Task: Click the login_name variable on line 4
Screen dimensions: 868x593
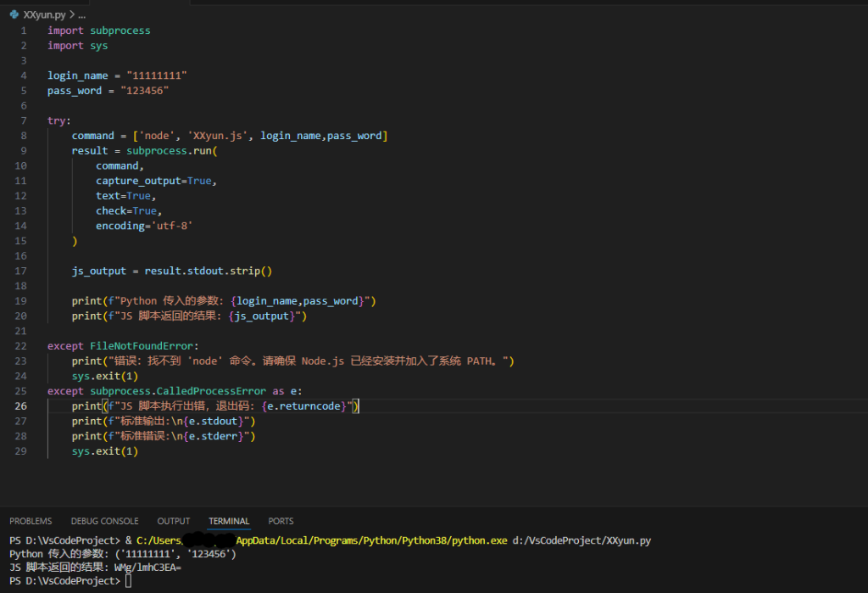Action: coord(77,76)
